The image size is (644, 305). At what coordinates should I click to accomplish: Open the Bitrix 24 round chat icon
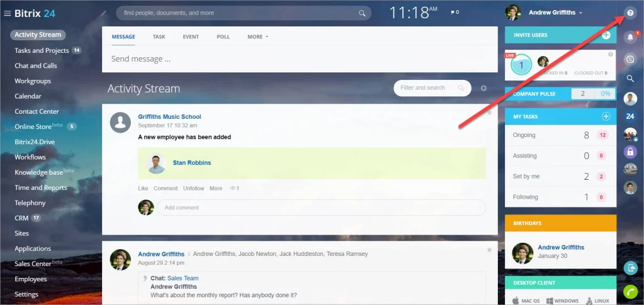[630, 116]
